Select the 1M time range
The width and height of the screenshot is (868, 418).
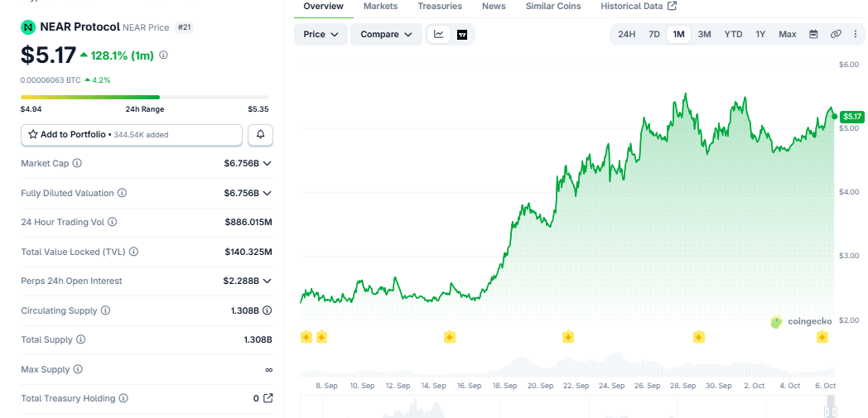678,34
